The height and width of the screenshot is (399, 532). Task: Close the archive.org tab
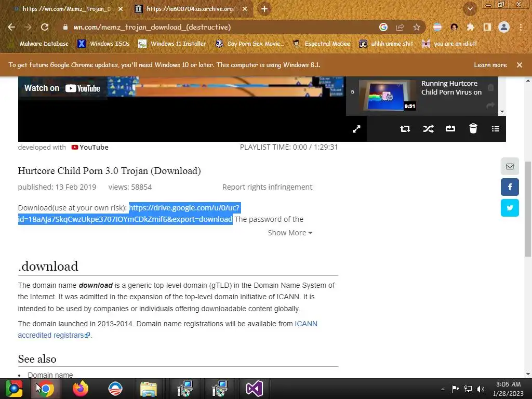[x=245, y=9]
